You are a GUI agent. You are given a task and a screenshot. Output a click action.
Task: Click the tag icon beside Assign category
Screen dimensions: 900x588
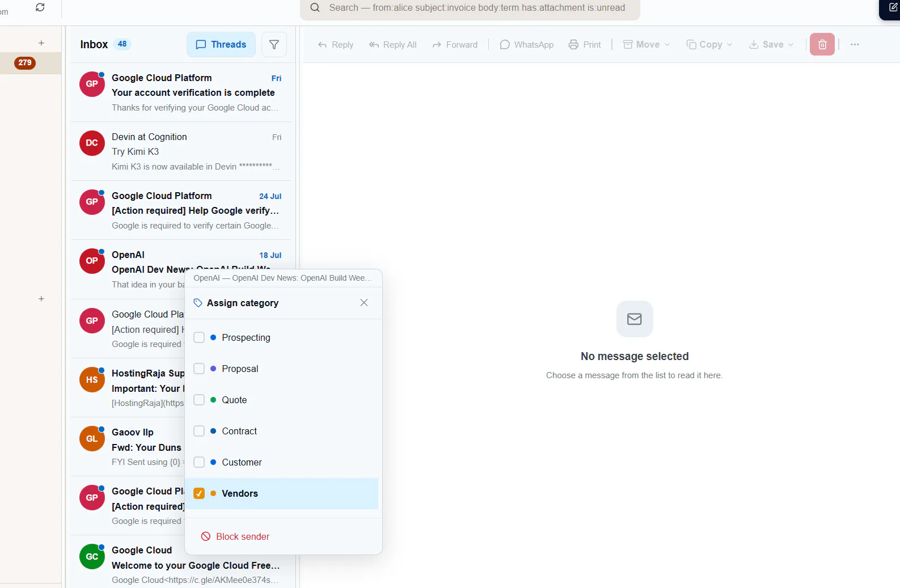click(x=198, y=303)
